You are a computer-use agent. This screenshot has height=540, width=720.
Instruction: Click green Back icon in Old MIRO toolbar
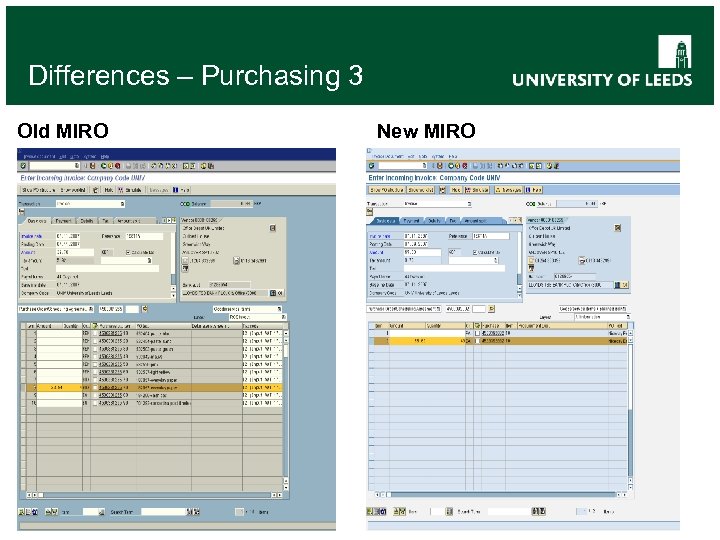point(104,166)
